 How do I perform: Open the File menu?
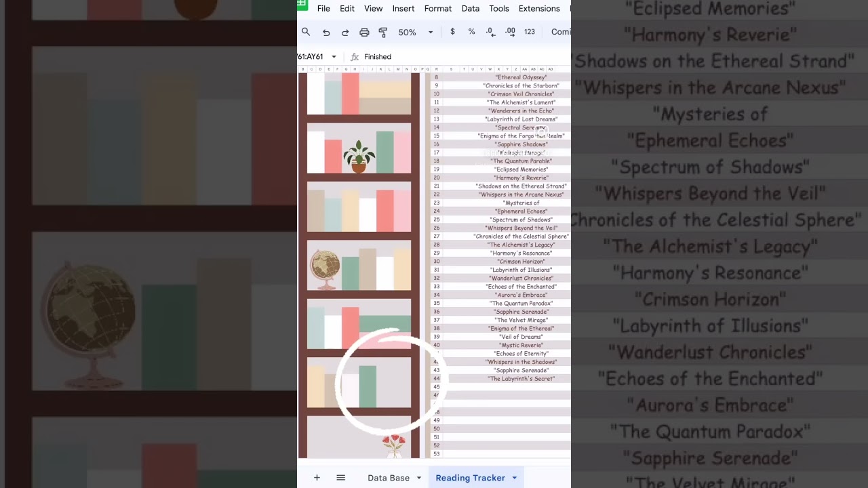323,9
